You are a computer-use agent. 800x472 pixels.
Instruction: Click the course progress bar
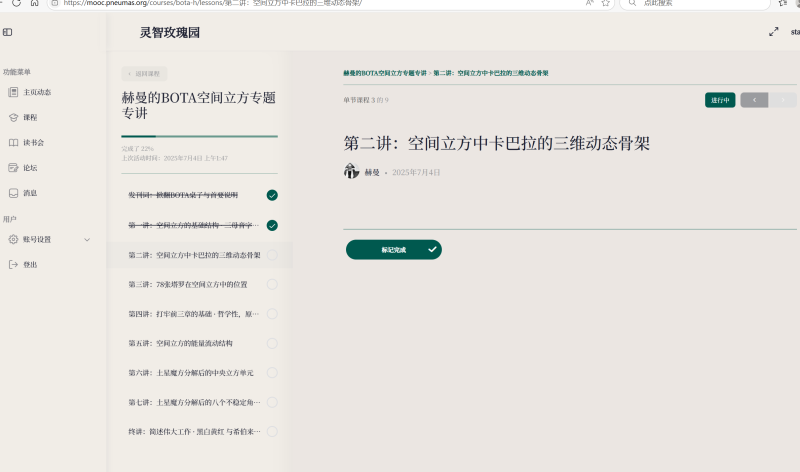[x=199, y=136]
